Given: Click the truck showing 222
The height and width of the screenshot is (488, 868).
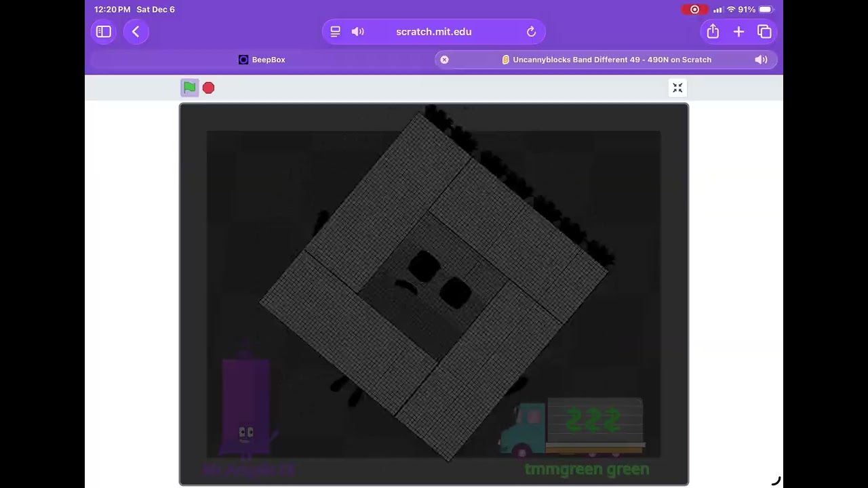Looking at the screenshot, I should click(572, 426).
